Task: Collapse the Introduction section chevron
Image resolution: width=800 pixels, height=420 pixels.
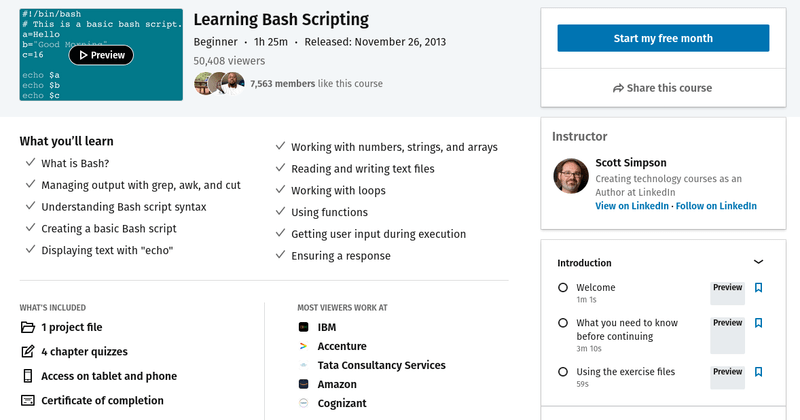Action: pyautogui.click(x=758, y=262)
